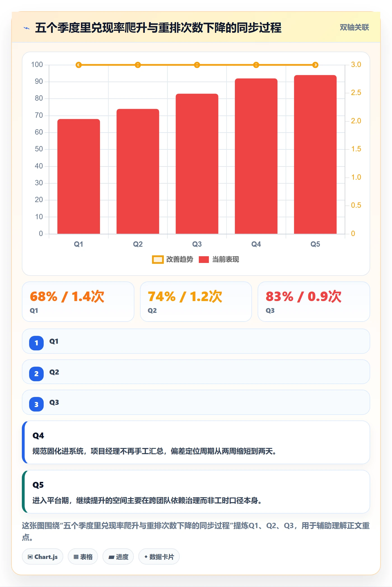Click the lightning bolt icon beside the title
The width and height of the screenshot is (392, 587).
27,28
